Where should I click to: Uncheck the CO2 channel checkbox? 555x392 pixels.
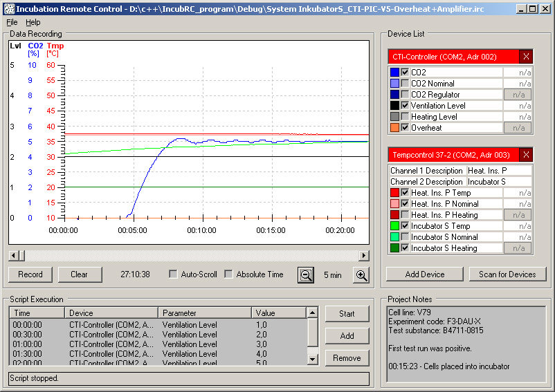tap(405, 73)
